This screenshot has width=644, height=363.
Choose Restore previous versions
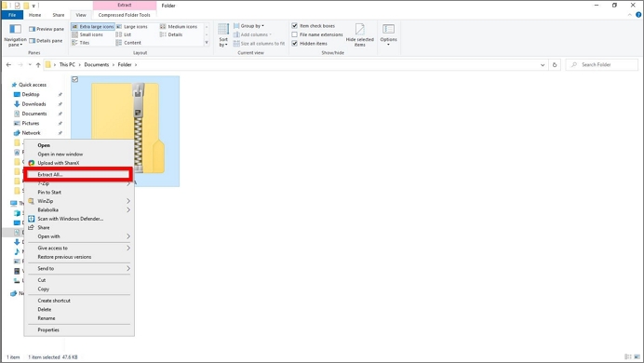[79, 257]
